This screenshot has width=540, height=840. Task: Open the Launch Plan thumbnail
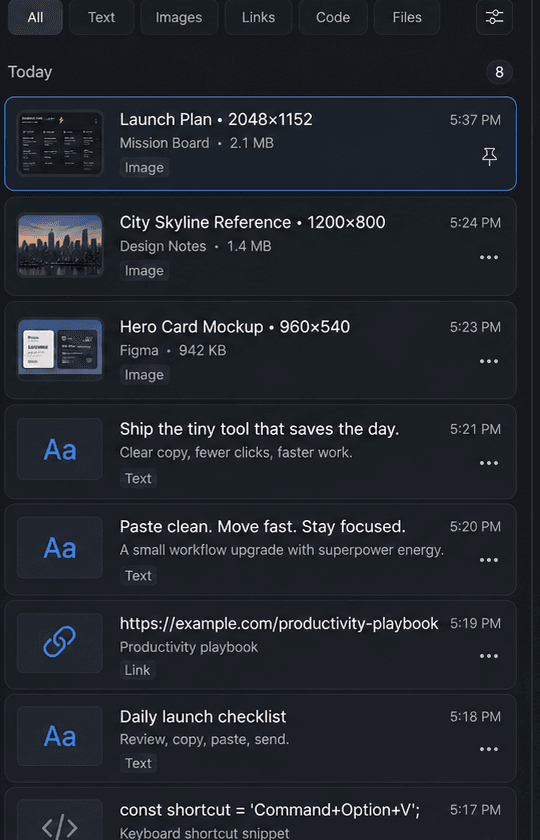59,143
